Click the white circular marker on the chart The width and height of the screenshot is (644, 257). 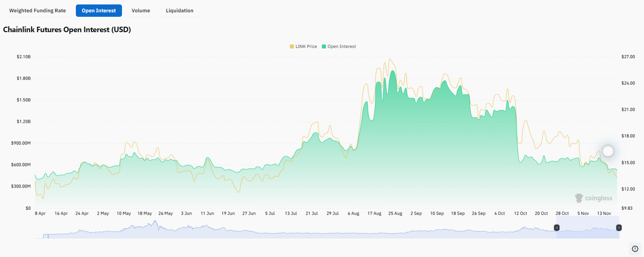(x=608, y=151)
